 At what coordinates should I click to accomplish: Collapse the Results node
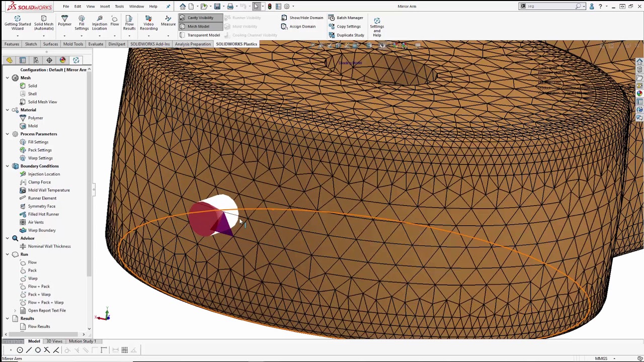click(x=7, y=319)
